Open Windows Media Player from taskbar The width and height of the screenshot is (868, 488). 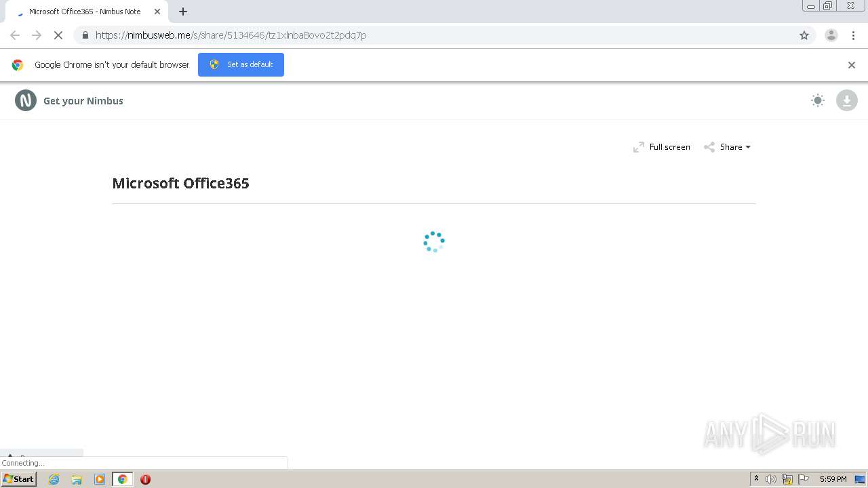(x=100, y=479)
